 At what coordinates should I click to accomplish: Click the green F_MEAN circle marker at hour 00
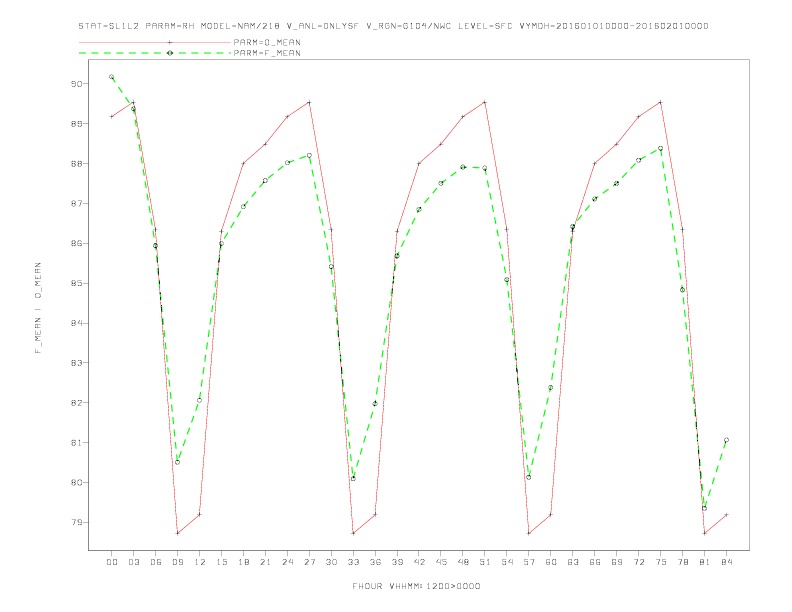tap(112, 77)
